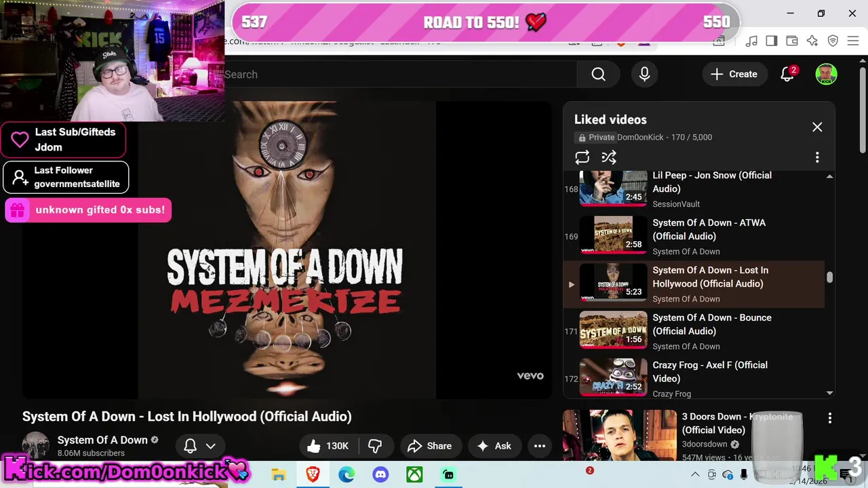Viewport: 868px width, 488px height.
Task: Open YouTube notifications bell with badge
Action: click(x=788, y=74)
